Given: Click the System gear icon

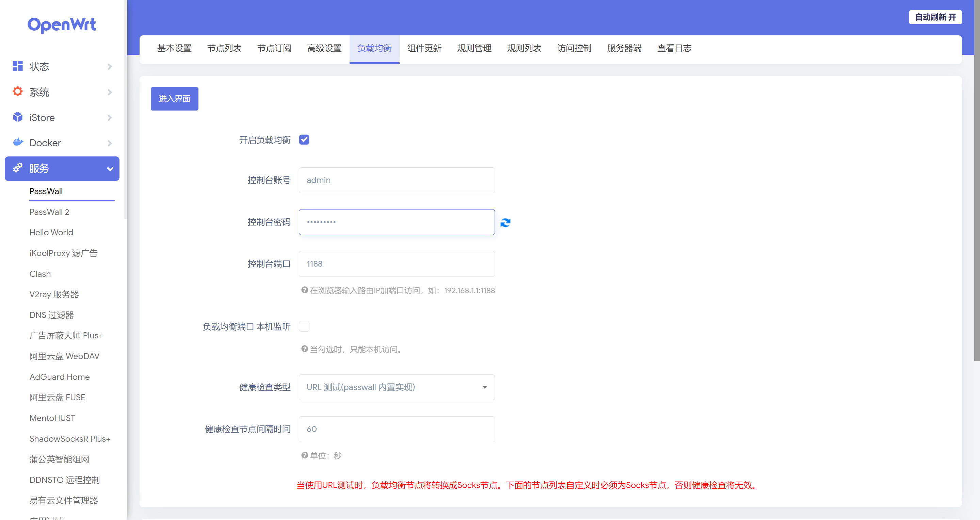Looking at the screenshot, I should point(17,91).
